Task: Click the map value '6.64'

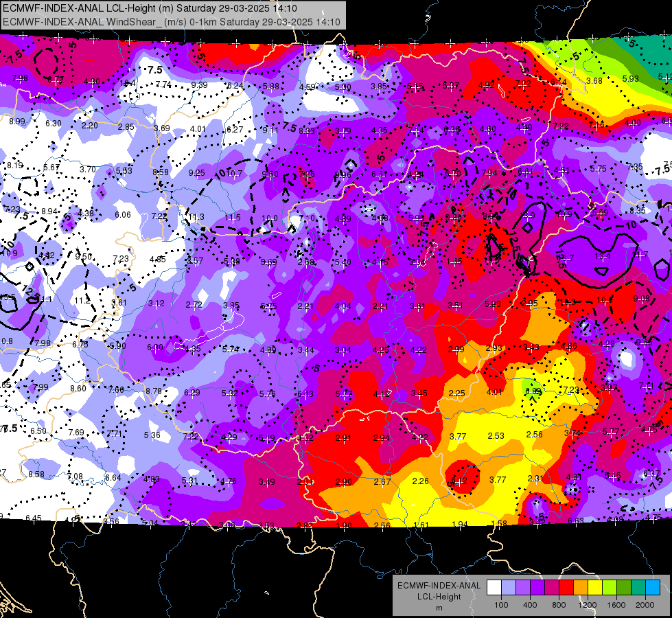Action: coord(113,477)
